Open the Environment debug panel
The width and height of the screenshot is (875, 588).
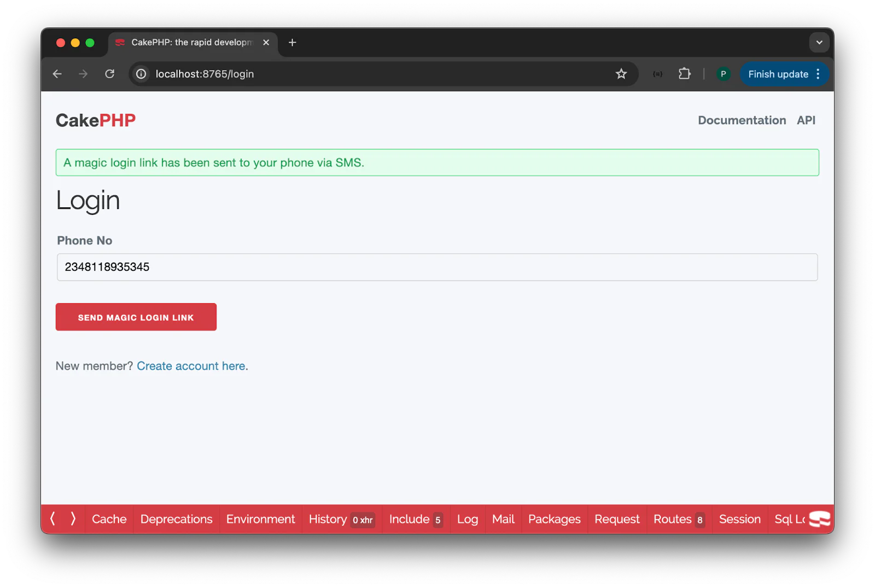(x=260, y=519)
